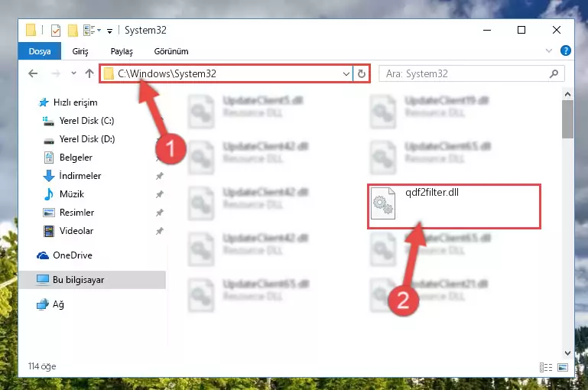Click the 114 öğe status text

[42, 366]
